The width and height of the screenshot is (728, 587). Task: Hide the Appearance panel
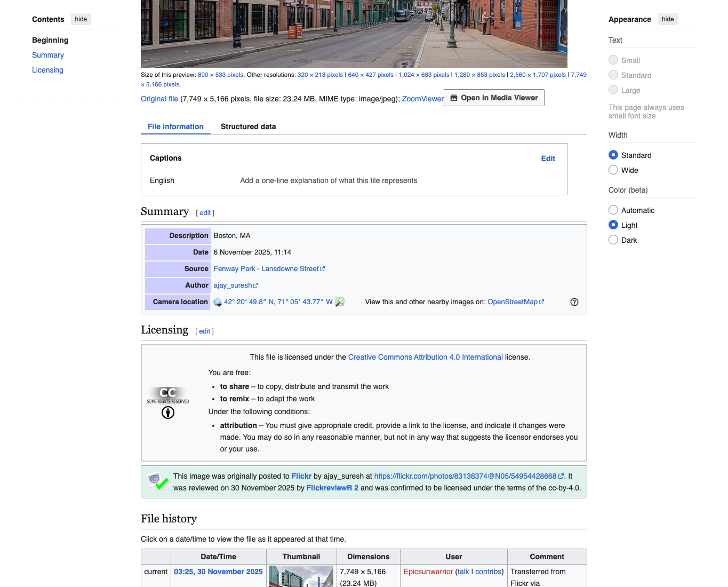(668, 19)
